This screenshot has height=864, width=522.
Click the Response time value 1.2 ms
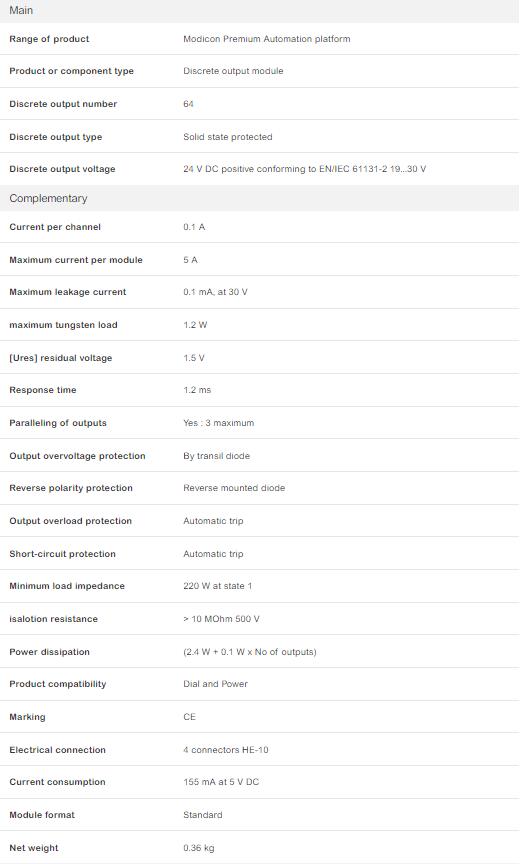(197, 390)
